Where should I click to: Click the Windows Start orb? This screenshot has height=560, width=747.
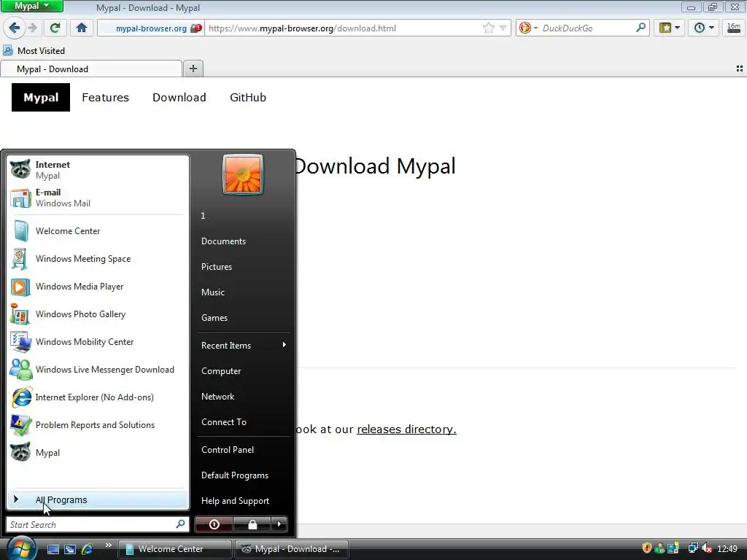coord(20,548)
